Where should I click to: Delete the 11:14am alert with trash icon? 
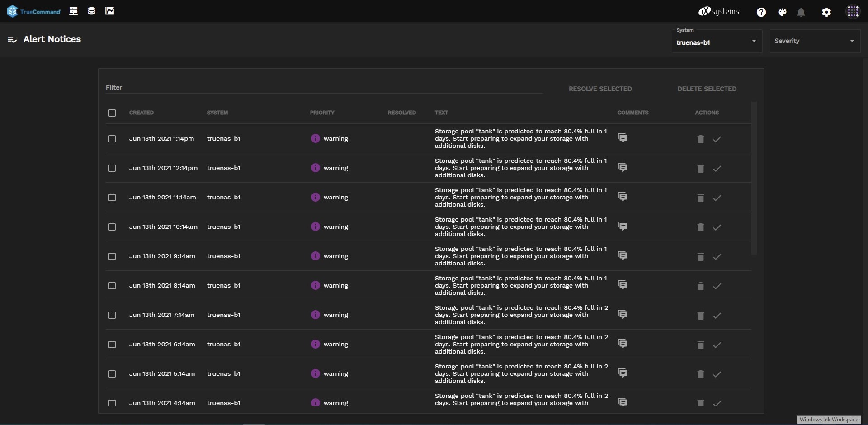tap(700, 198)
